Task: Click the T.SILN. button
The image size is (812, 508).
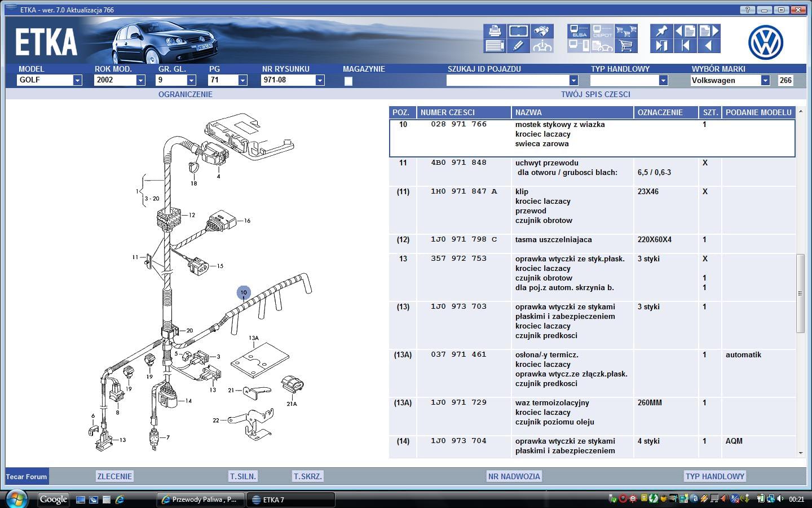Action: [x=243, y=476]
